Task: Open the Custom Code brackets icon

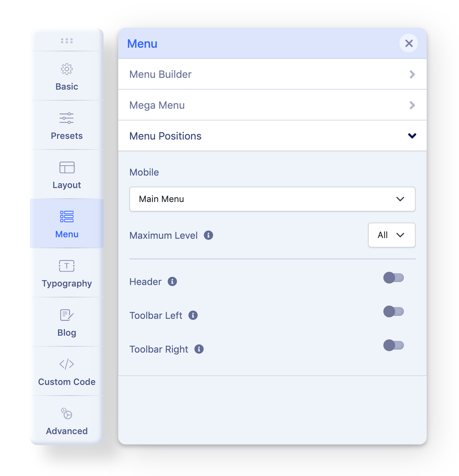Action: pyautogui.click(x=67, y=364)
